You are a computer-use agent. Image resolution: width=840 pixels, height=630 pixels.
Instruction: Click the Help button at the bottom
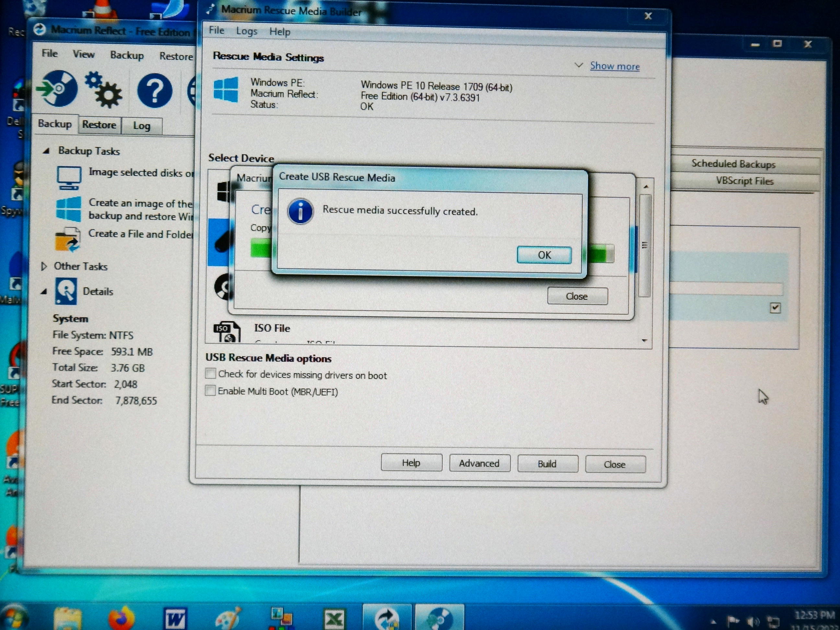pyautogui.click(x=411, y=462)
